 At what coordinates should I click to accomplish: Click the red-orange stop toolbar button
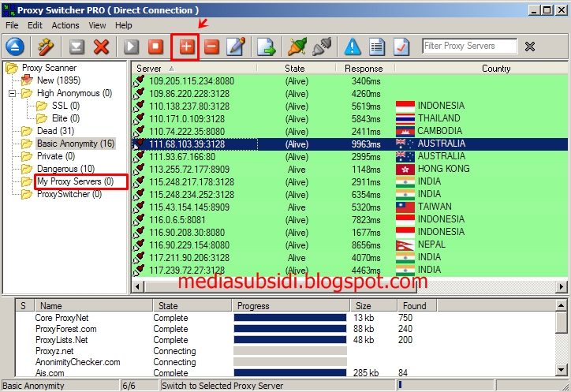155,47
